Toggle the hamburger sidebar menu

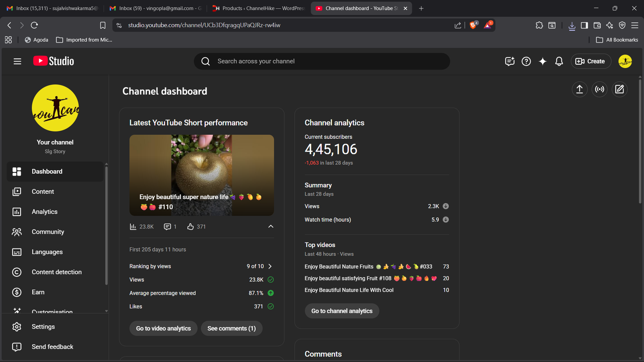[x=17, y=61]
